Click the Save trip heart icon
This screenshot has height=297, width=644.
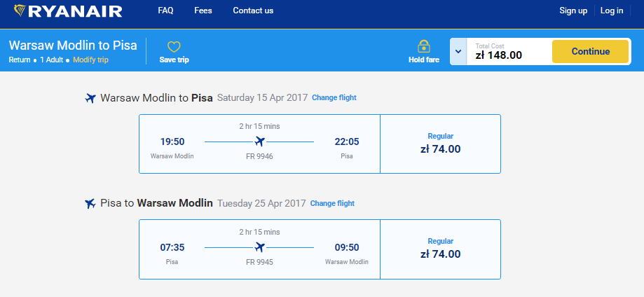174,47
